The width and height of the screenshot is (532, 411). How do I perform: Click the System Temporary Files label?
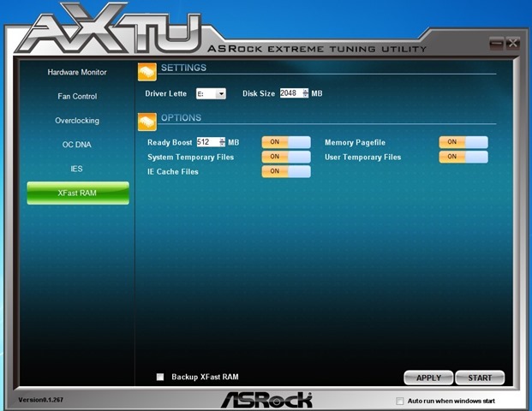click(x=191, y=157)
